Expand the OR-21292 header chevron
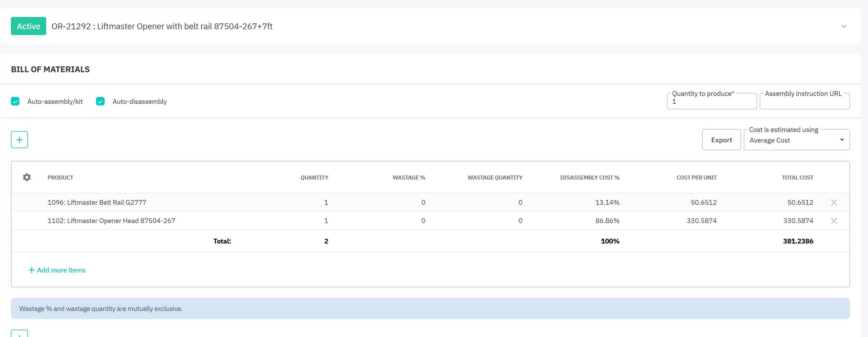Viewport: 868px width, 337px height. click(x=844, y=26)
